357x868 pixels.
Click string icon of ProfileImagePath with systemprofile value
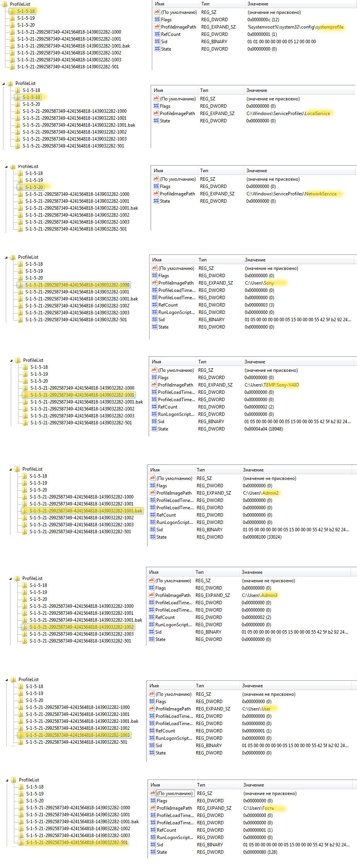tap(157, 27)
